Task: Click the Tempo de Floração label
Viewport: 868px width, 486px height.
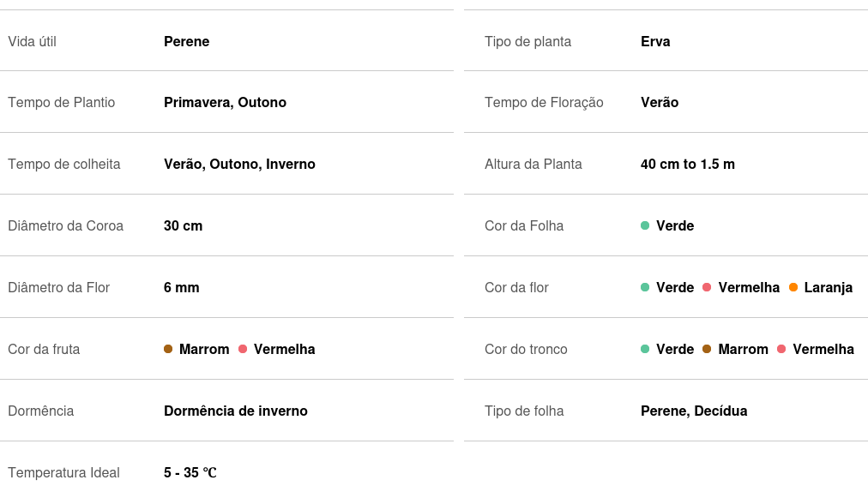Action: pyautogui.click(x=544, y=102)
